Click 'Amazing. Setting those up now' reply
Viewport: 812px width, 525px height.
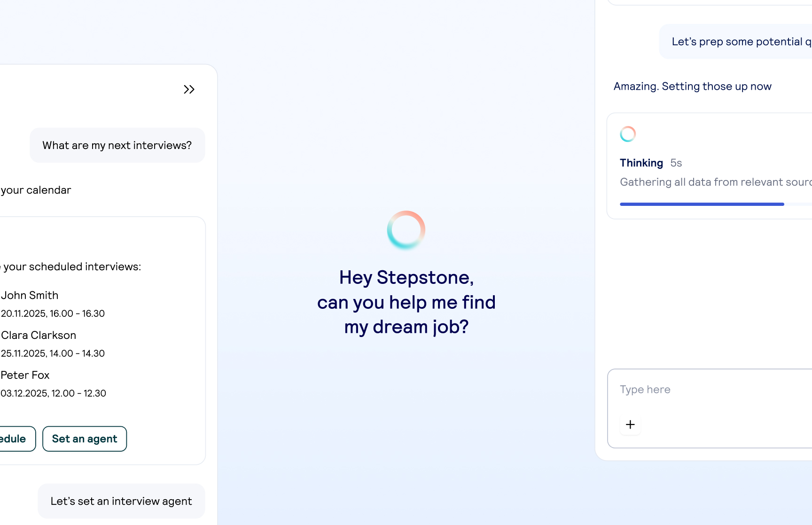(693, 86)
